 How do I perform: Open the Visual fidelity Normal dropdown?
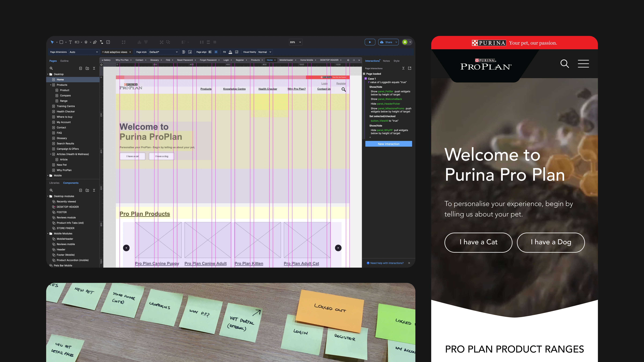pos(265,52)
